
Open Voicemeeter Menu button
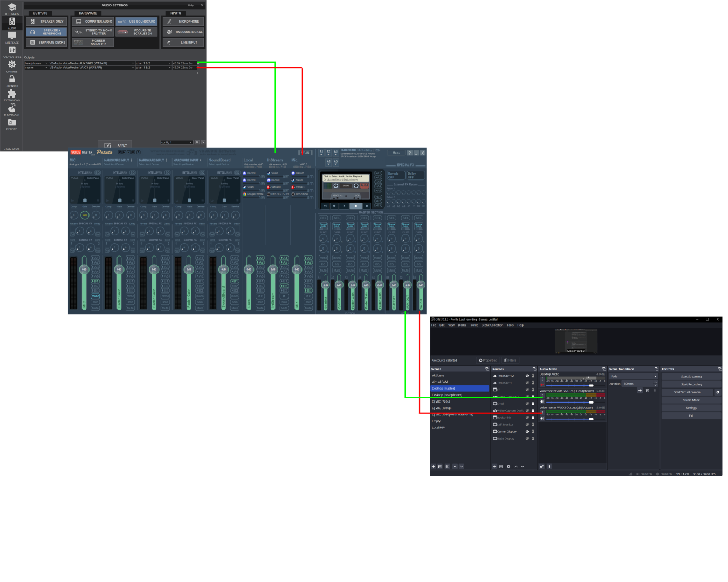396,153
